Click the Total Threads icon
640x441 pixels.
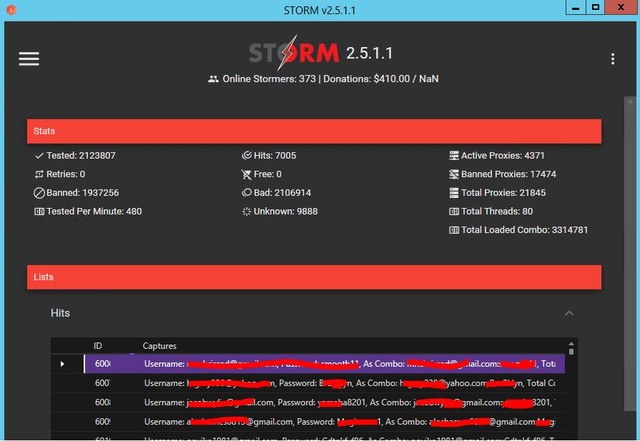point(454,212)
